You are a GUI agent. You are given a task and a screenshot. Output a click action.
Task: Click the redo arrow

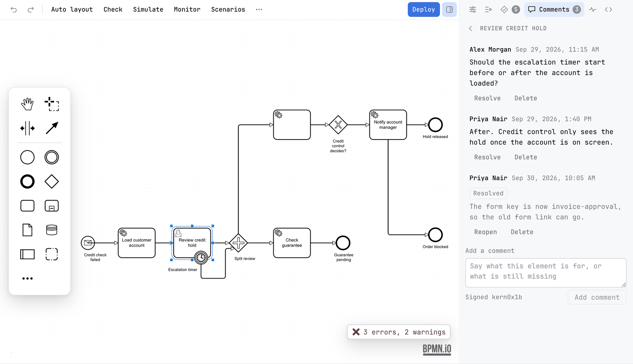click(x=30, y=9)
